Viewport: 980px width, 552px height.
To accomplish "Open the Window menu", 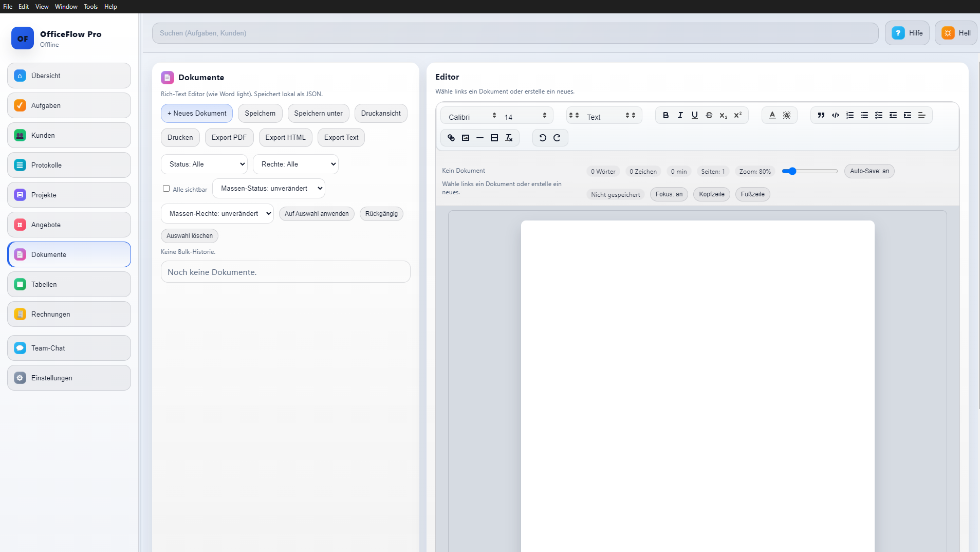I will click(x=66, y=7).
